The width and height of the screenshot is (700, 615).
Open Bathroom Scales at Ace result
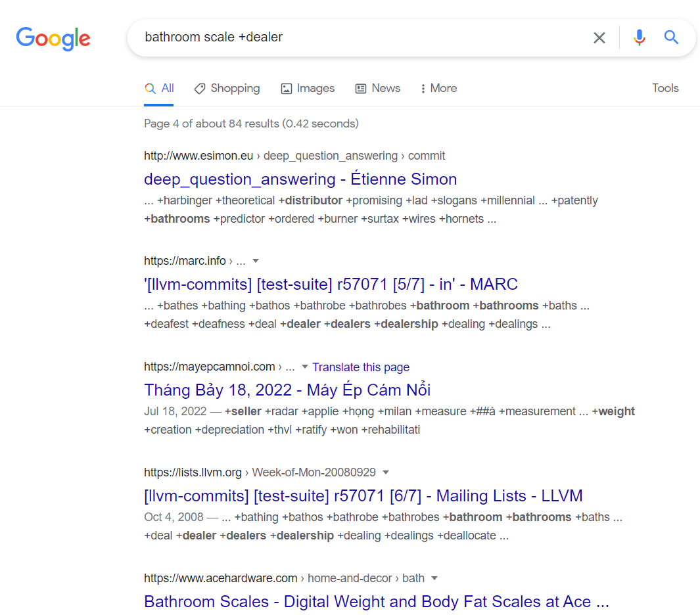pos(377,602)
